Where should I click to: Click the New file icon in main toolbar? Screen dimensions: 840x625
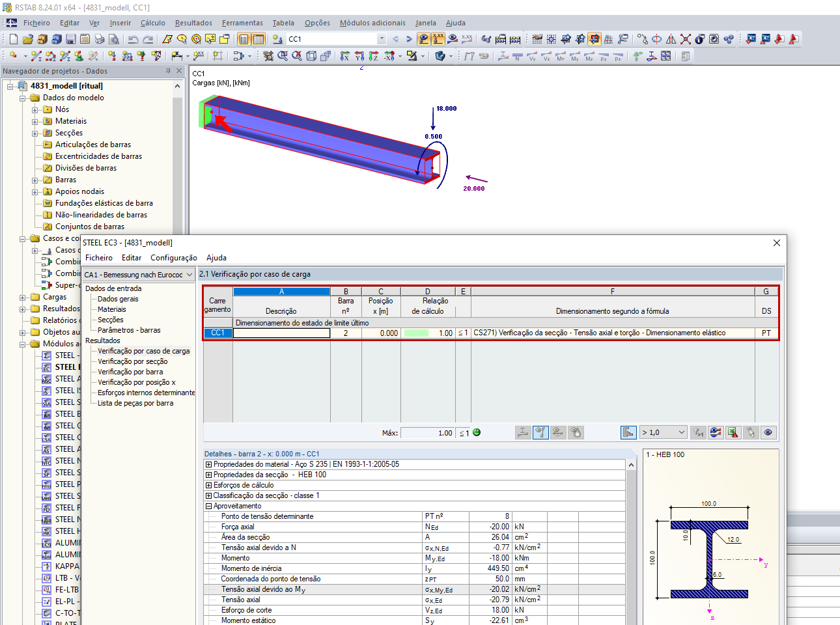(x=13, y=39)
